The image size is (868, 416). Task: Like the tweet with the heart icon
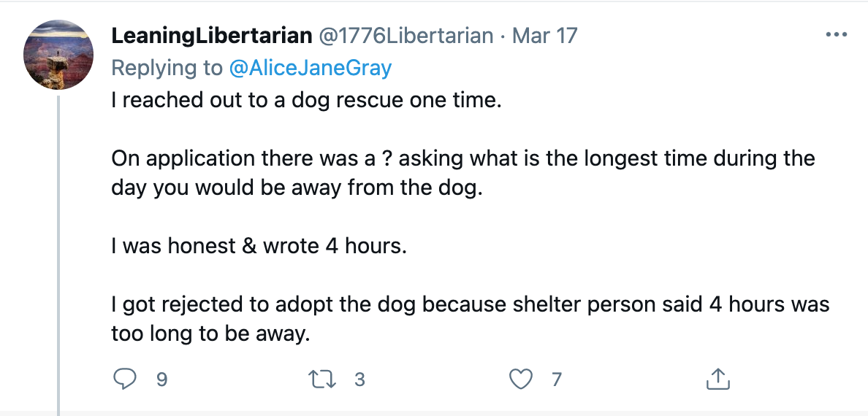point(520,379)
